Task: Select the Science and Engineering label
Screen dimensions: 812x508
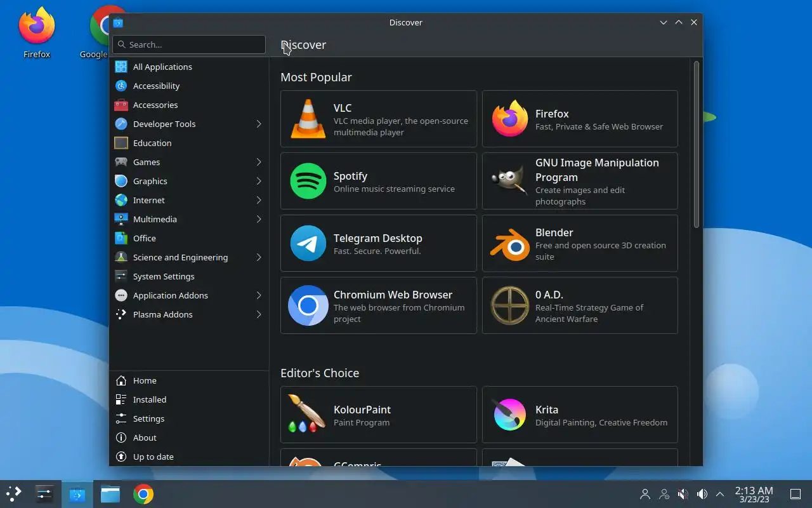Action: click(x=180, y=257)
